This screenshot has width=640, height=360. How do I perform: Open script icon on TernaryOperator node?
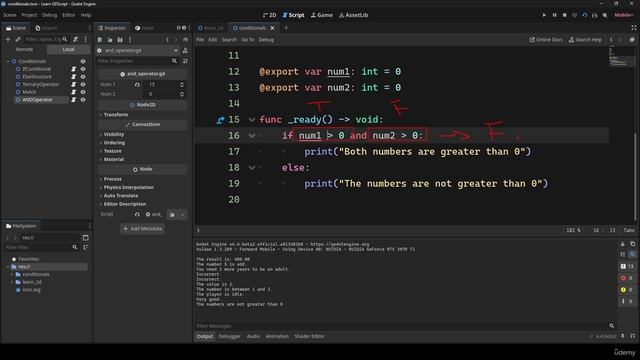[74, 84]
